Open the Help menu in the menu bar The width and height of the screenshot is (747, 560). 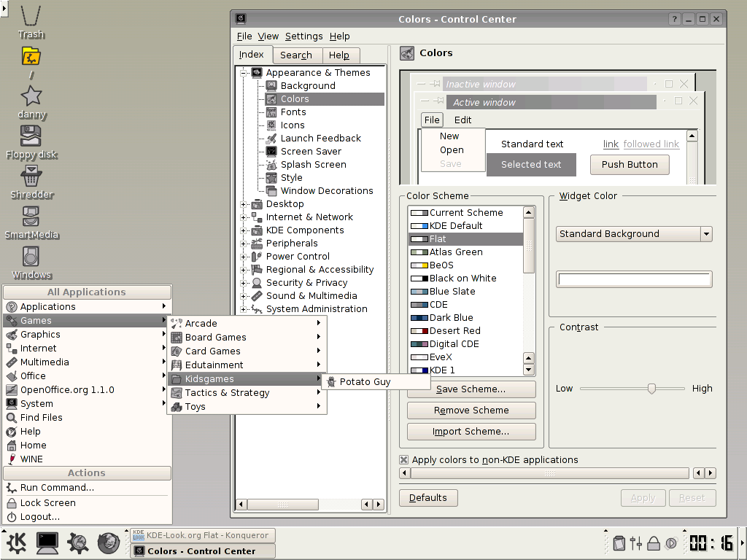pyautogui.click(x=340, y=36)
